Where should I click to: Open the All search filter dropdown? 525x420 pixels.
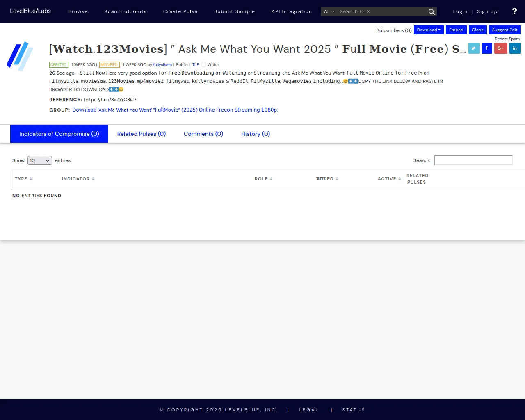(x=329, y=11)
